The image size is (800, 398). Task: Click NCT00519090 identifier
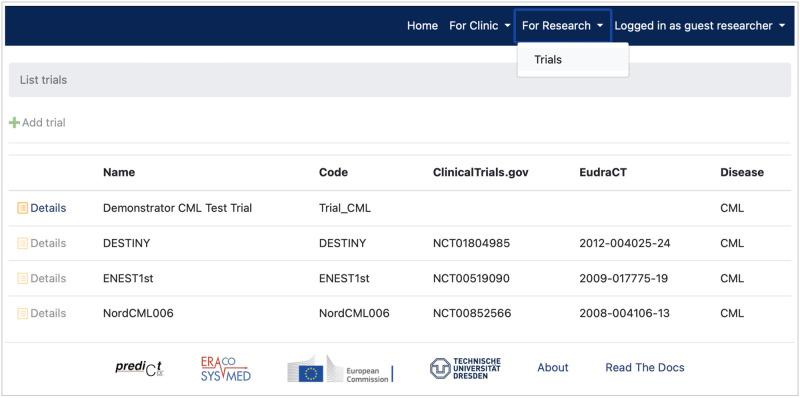pyautogui.click(x=471, y=279)
